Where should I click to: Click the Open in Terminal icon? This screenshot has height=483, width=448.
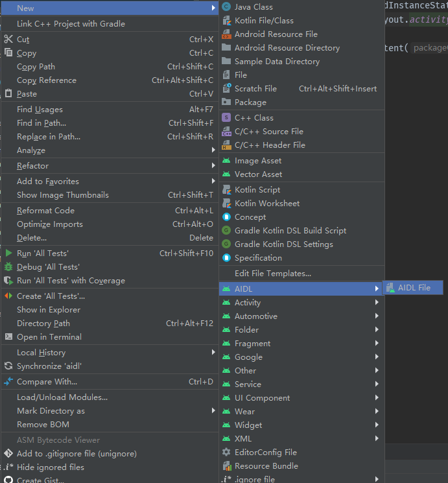click(x=8, y=336)
